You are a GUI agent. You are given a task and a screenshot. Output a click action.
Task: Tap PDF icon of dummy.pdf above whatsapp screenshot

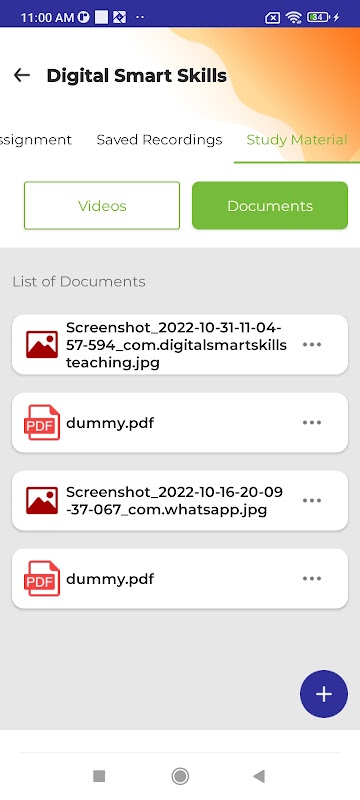click(42, 422)
